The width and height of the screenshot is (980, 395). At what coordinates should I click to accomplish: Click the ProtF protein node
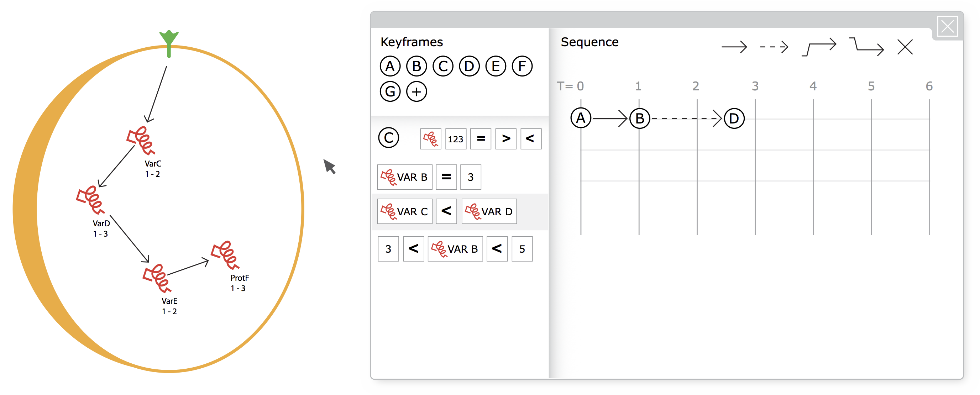coord(225,255)
